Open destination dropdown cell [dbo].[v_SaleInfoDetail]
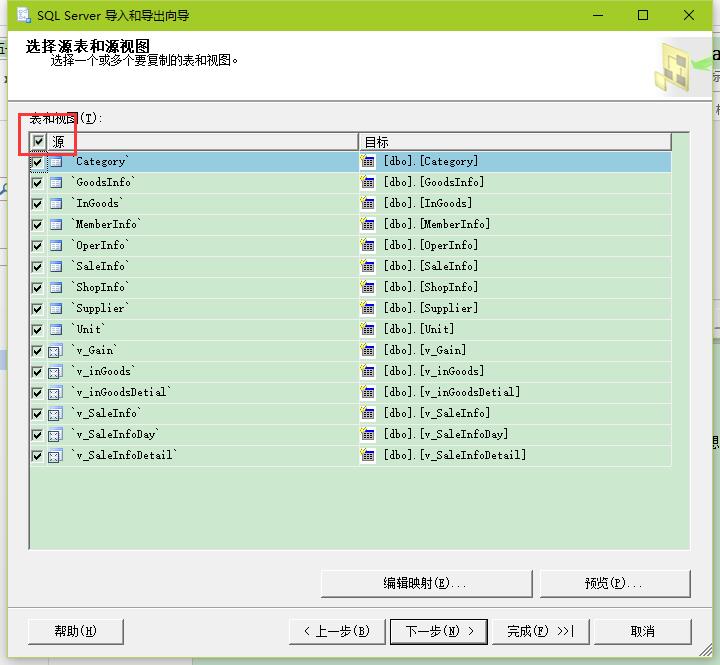This screenshot has width=720, height=665. tap(515, 456)
